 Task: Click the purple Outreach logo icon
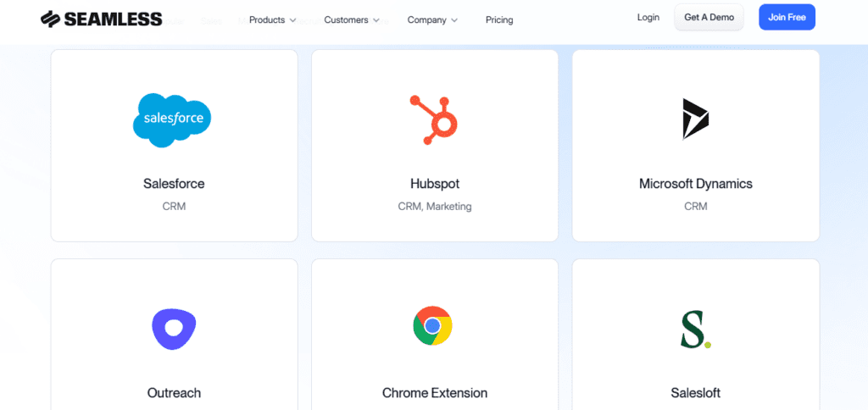(x=174, y=329)
